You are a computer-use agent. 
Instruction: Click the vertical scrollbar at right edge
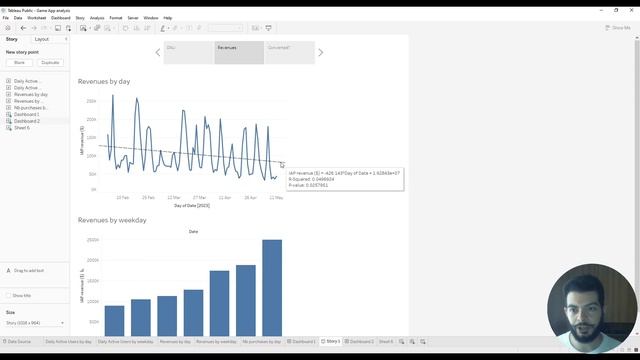pos(637,186)
